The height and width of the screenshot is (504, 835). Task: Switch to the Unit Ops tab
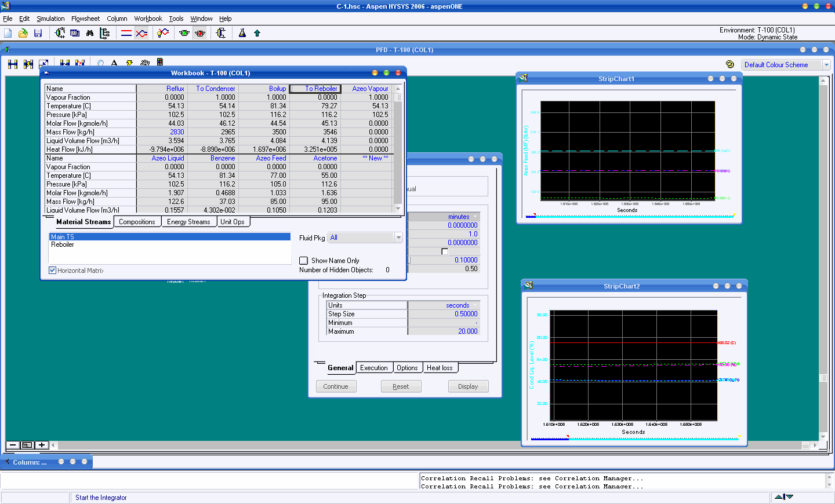point(233,222)
